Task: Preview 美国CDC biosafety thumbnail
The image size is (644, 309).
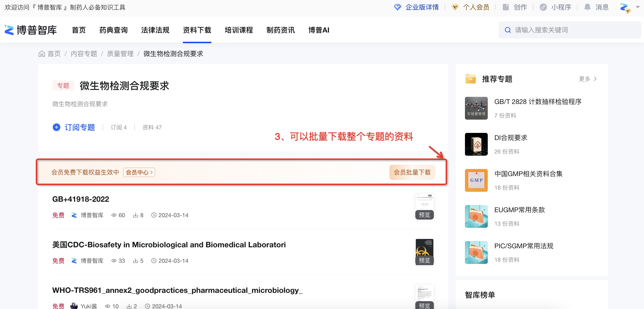Action: pyautogui.click(x=425, y=252)
